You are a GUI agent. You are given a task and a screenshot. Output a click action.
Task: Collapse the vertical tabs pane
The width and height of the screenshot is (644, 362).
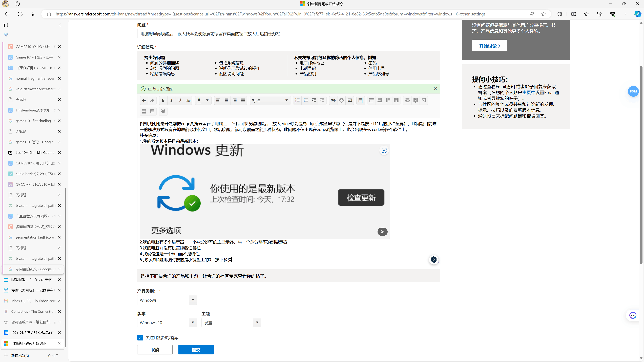(60, 25)
